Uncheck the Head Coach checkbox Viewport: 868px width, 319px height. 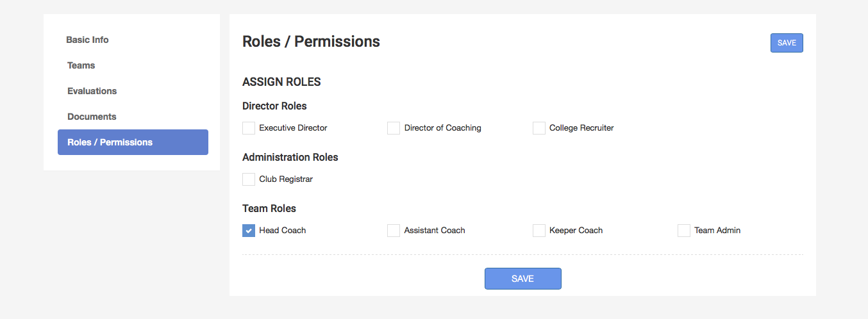click(x=249, y=231)
